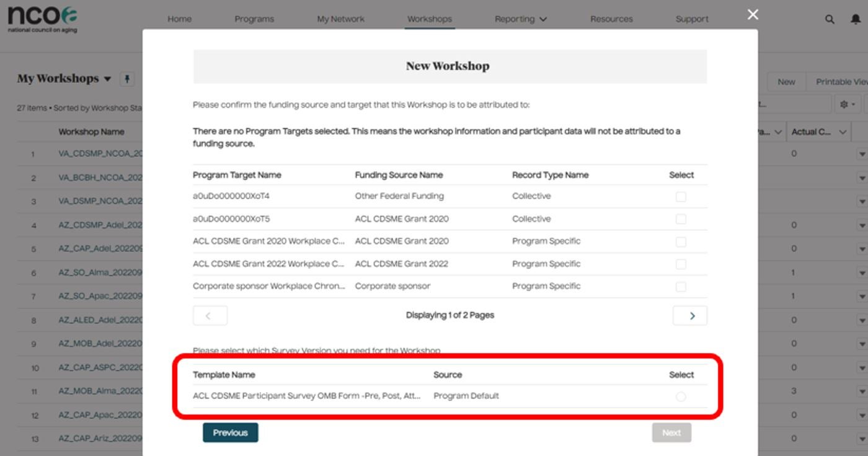Open the Support tab
This screenshot has width=868, height=456.
tap(692, 19)
